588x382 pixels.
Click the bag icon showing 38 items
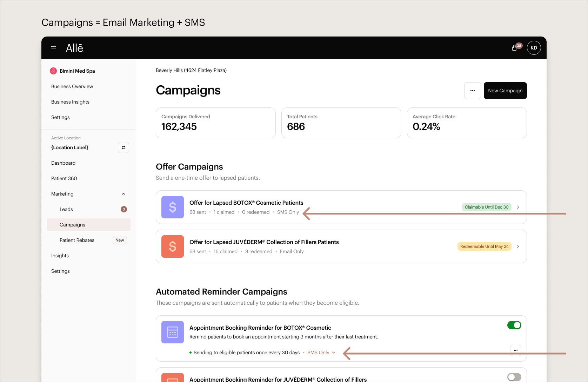514,47
